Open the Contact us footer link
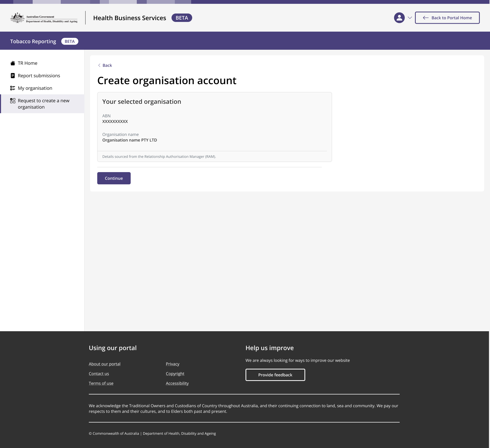 click(99, 374)
